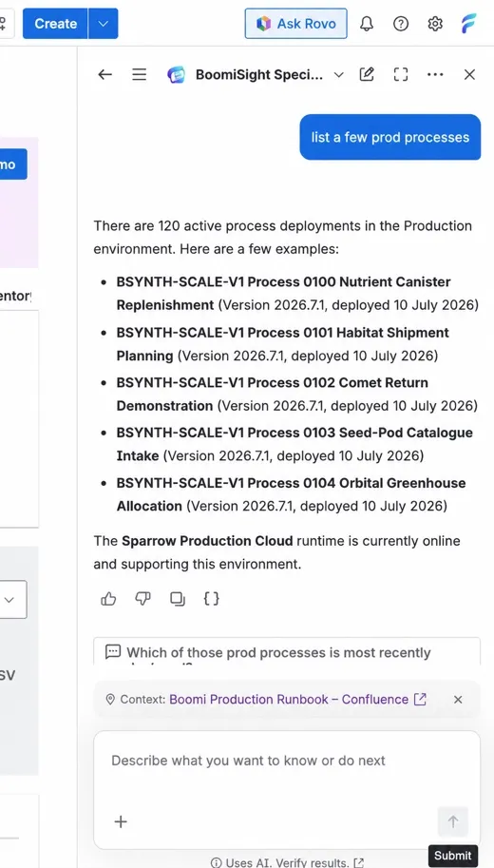Viewport: 494px width, 868px height.
Task: Remove the Context attachment with the X
Action: tap(458, 700)
